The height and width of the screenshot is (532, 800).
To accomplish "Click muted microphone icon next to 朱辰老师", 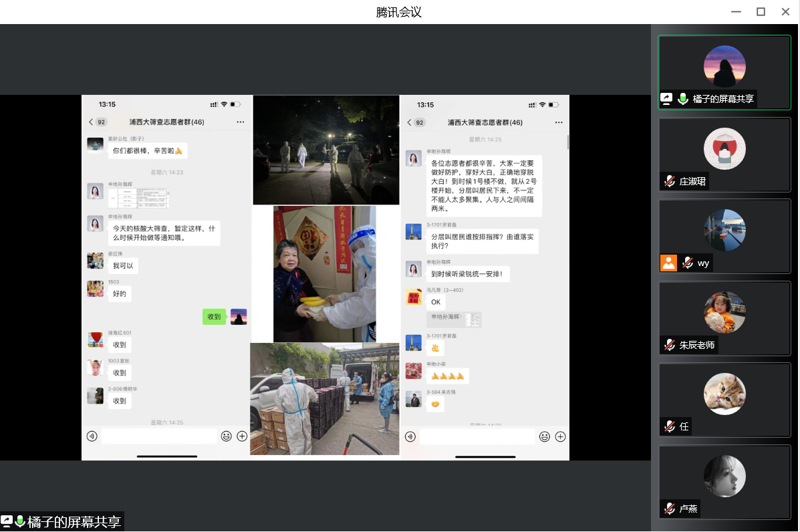I will [669, 345].
